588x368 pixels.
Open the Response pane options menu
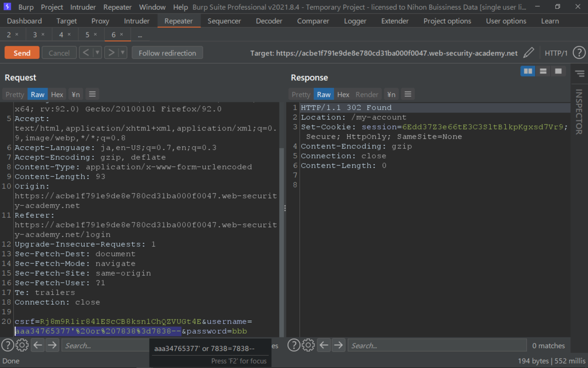(408, 94)
